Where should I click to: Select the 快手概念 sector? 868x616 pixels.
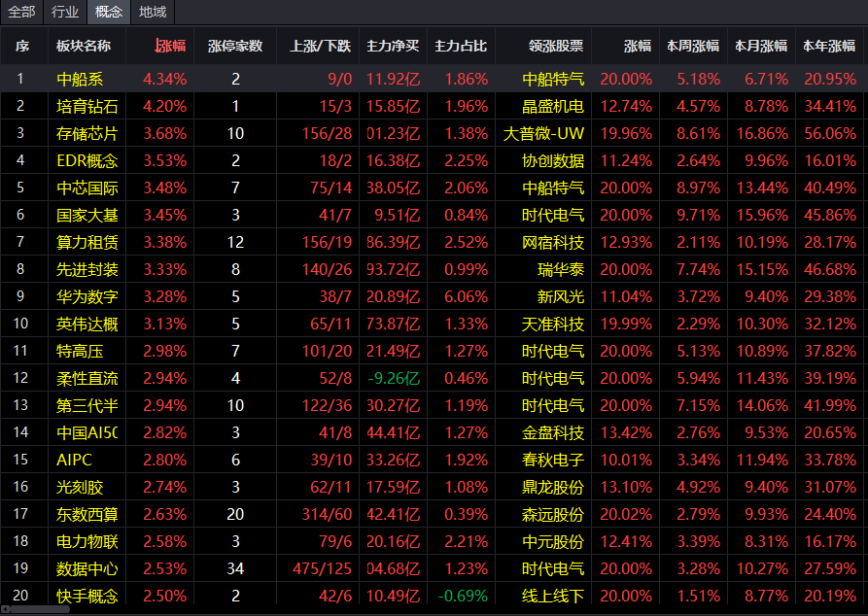[x=87, y=596]
